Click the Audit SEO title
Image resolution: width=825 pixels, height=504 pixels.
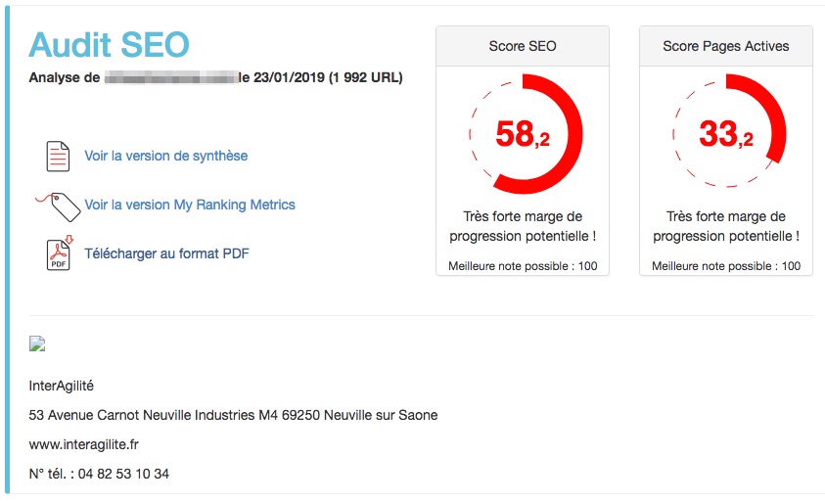[x=109, y=44]
